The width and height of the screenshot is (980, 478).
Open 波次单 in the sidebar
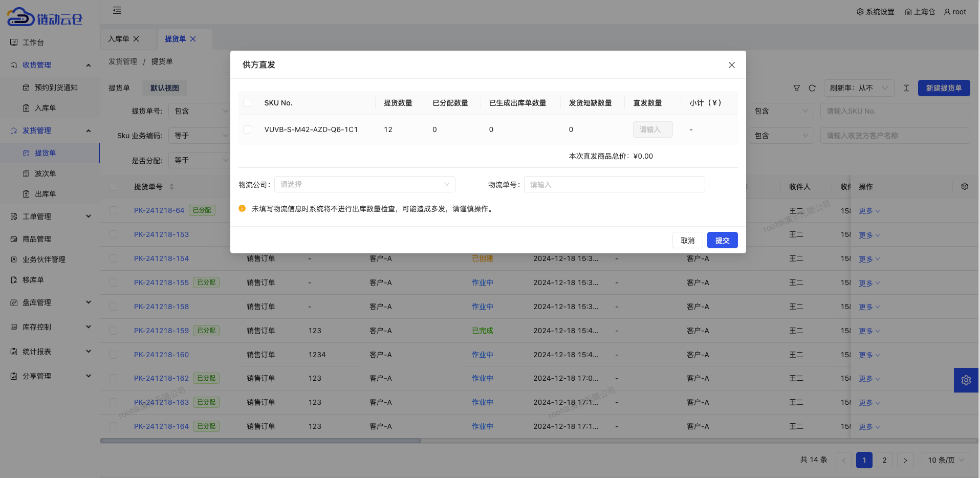(46, 173)
